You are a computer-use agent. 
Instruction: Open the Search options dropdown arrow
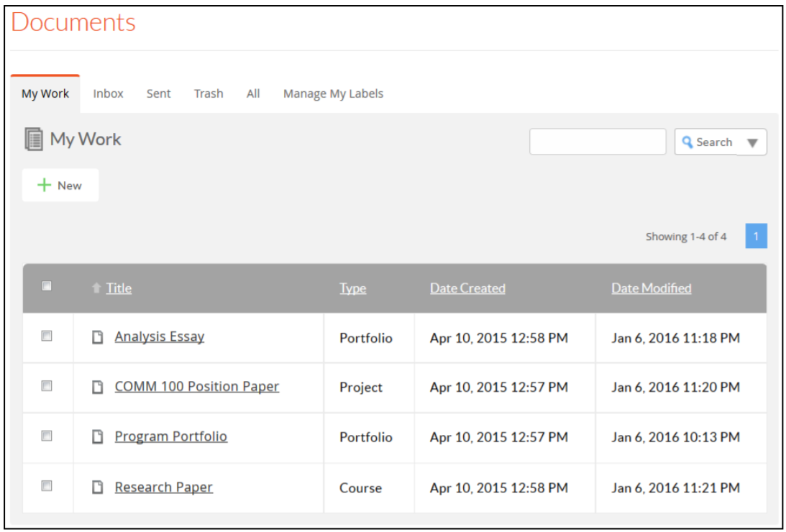752,142
